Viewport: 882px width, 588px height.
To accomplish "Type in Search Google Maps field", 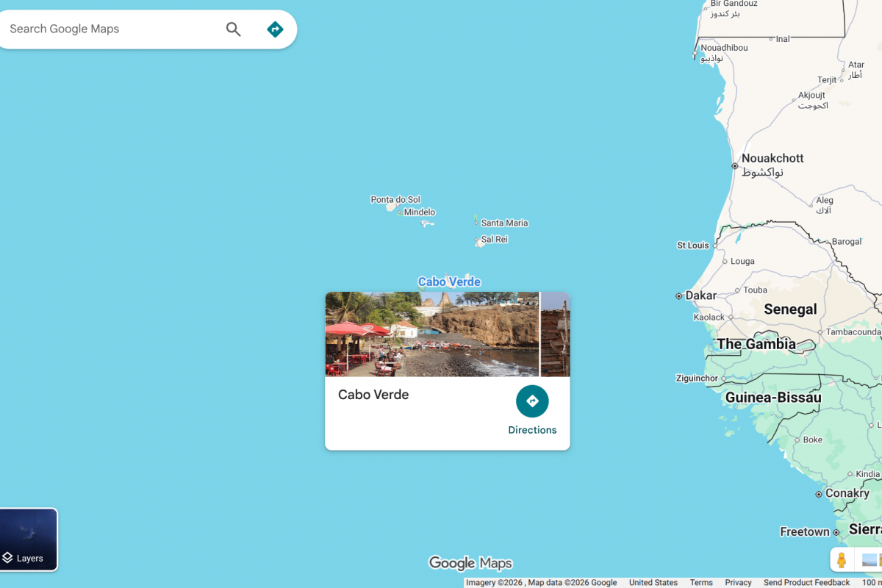I will coord(110,29).
